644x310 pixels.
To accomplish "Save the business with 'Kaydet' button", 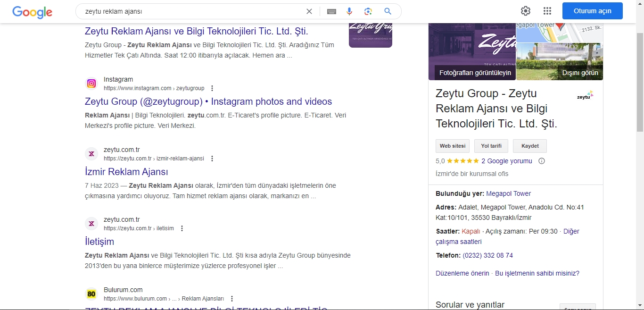I will [529, 146].
